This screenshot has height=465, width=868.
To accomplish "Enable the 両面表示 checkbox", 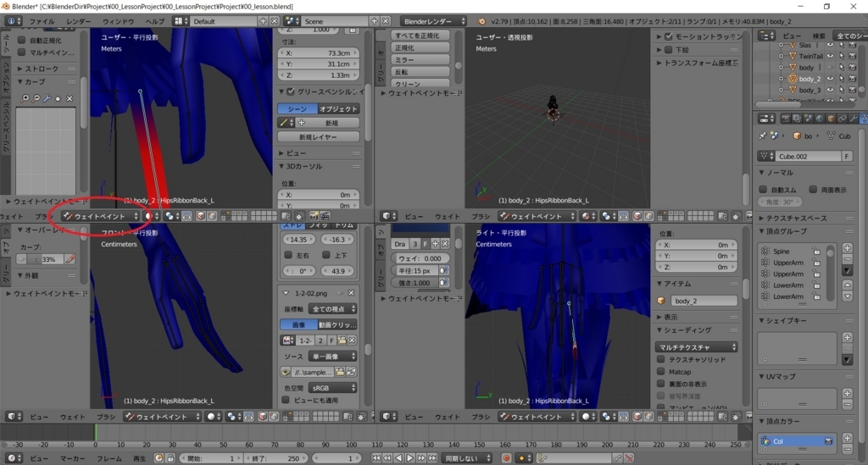I will (813, 189).
